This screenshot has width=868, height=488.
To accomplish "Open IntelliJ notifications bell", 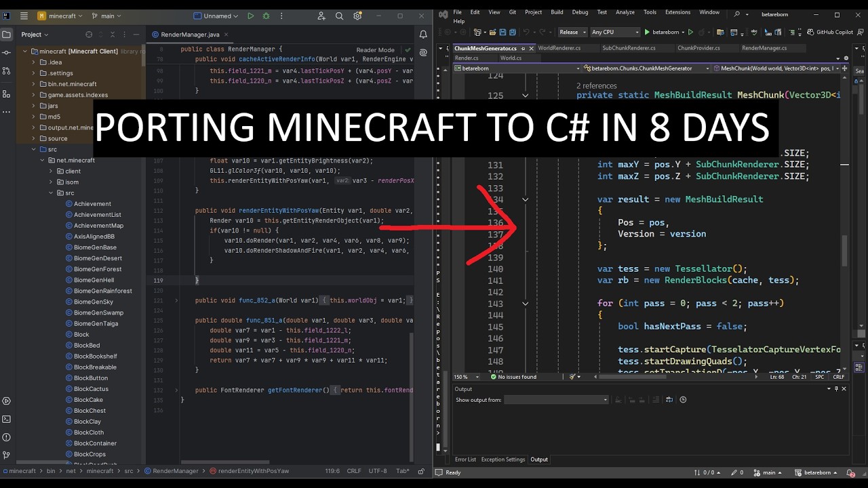I will coord(423,35).
